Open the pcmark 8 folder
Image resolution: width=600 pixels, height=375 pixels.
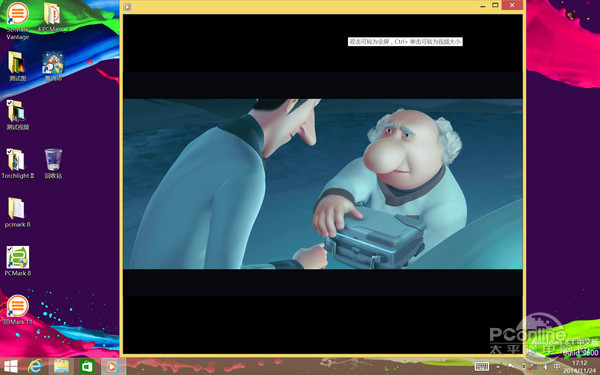pos(17,212)
